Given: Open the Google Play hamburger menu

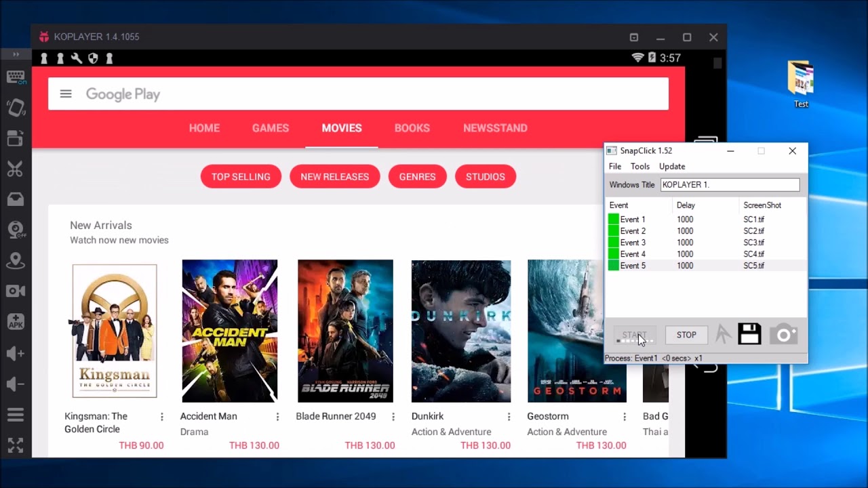Looking at the screenshot, I should click(x=66, y=94).
